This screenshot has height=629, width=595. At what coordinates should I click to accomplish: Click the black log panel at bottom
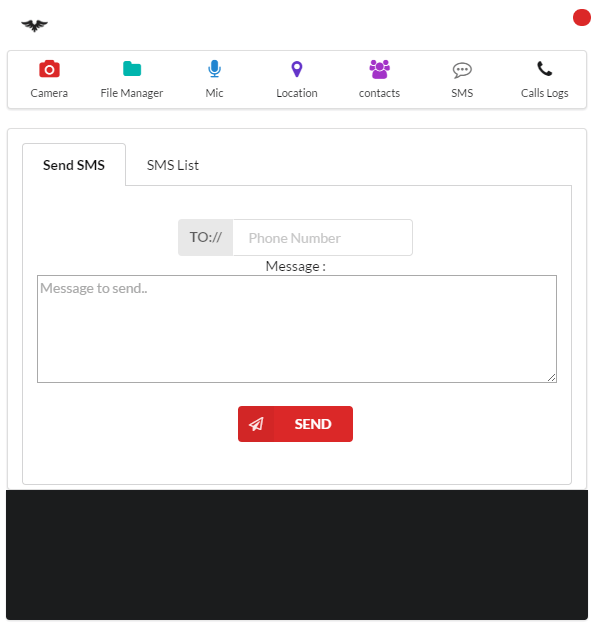pyautogui.click(x=297, y=555)
